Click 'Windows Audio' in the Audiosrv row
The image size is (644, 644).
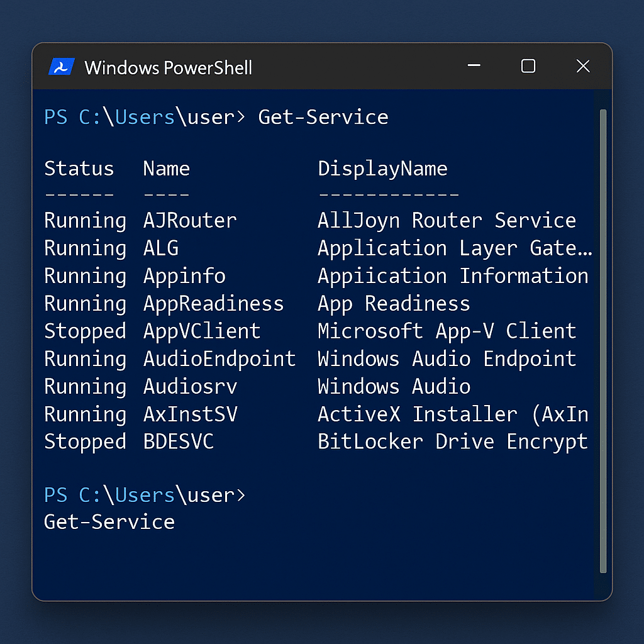pyautogui.click(x=394, y=387)
